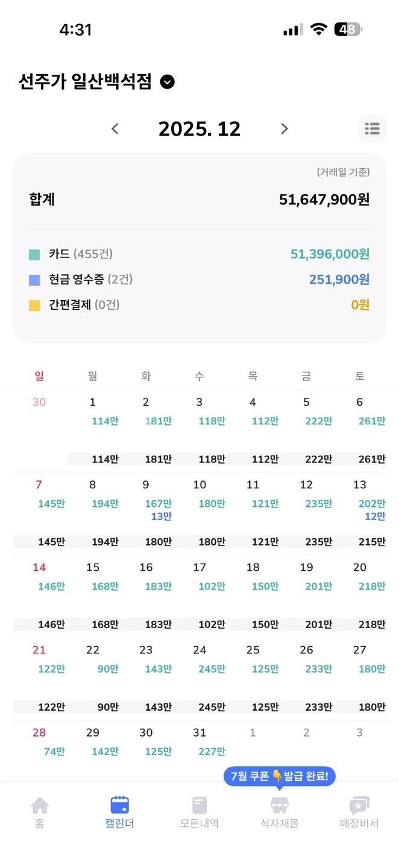The height and width of the screenshot is (868, 399).
Task: Open month picker 2025. 12
Action: pos(199,128)
